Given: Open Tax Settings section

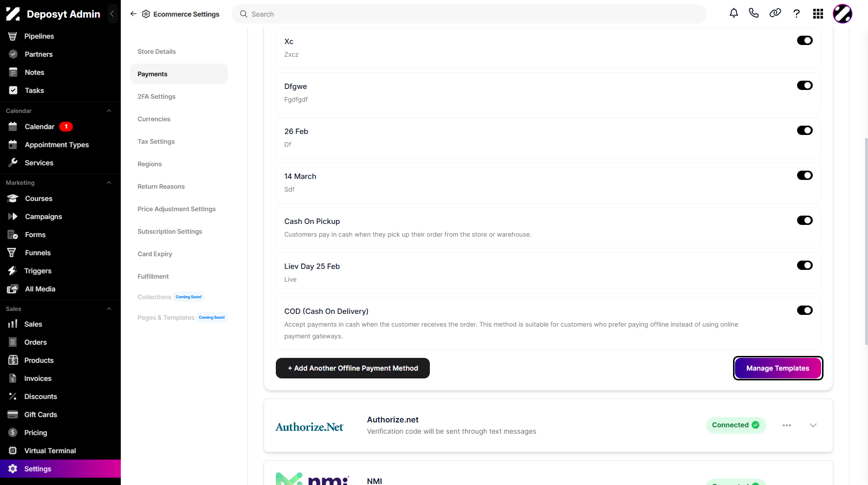Looking at the screenshot, I should pyautogui.click(x=179, y=141).
